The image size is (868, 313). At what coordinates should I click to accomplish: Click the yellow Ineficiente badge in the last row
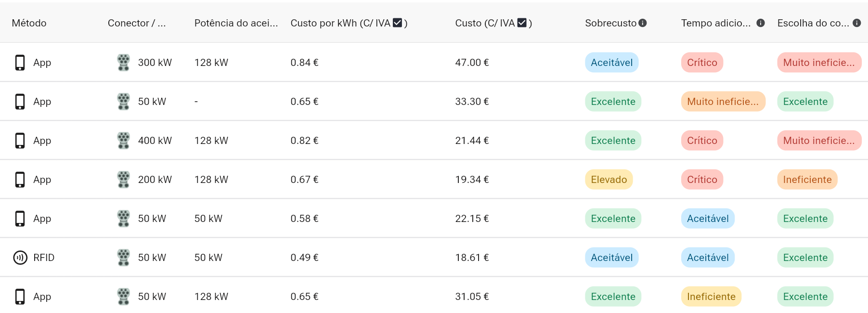[x=711, y=297]
